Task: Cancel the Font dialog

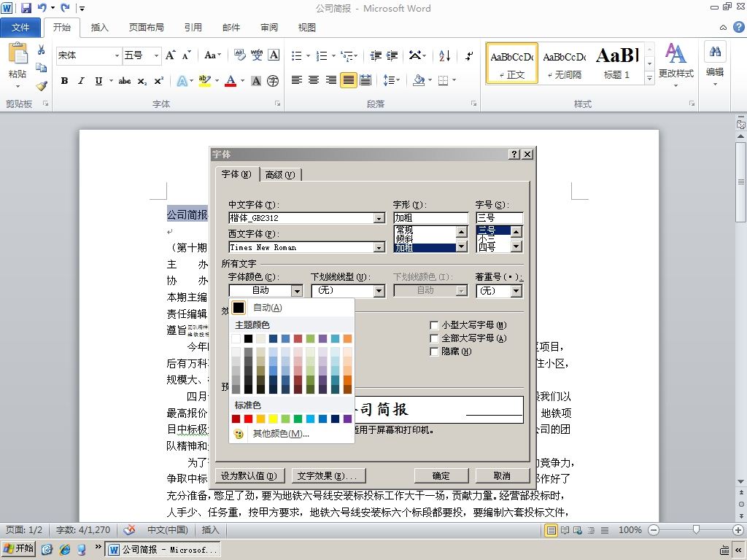Action: pos(502,475)
